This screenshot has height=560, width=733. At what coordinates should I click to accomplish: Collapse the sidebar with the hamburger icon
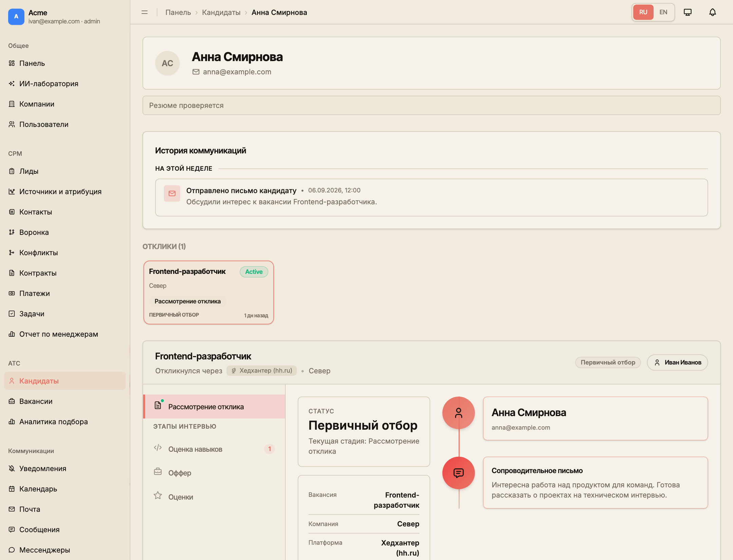tap(145, 12)
